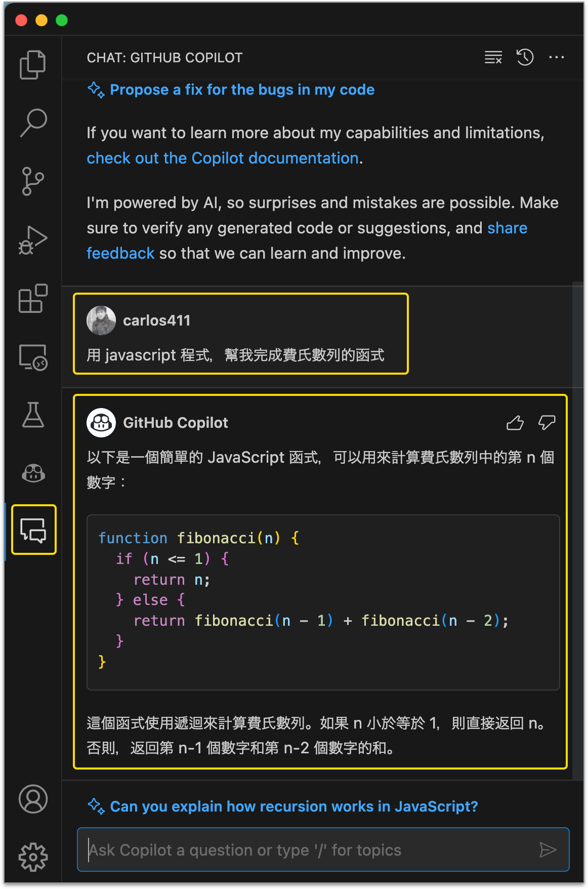Focus the Ask Copilot input field
The height and width of the screenshot is (889, 588).
pyautogui.click(x=309, y=850)
